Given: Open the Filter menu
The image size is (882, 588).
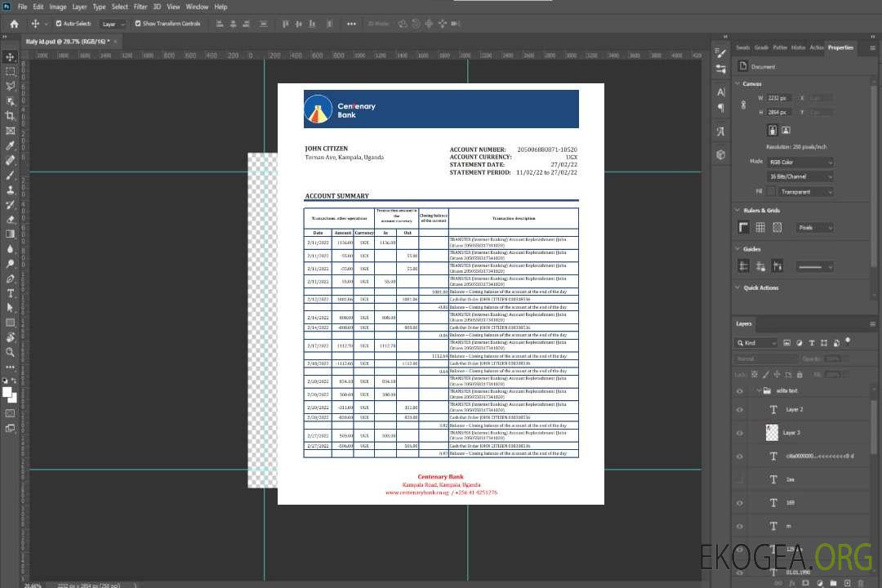Looking at the screenshot, I should (140, 7).
